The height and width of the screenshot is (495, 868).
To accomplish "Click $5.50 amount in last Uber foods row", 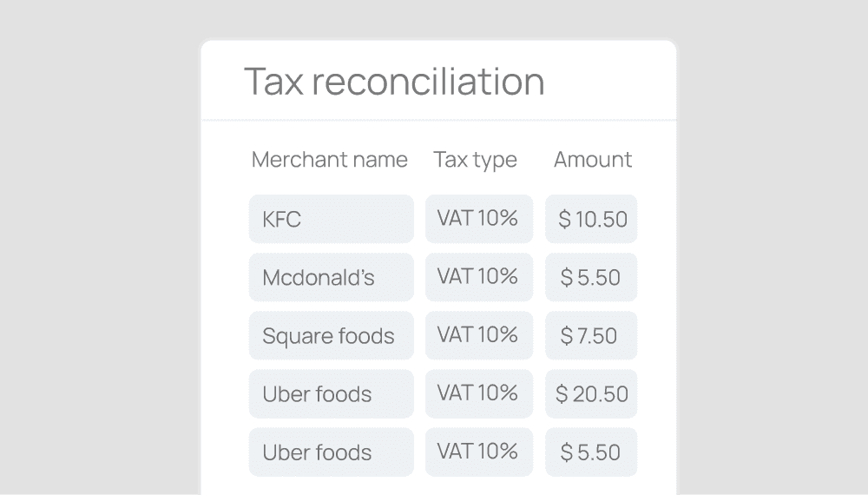I will [591, 452].
